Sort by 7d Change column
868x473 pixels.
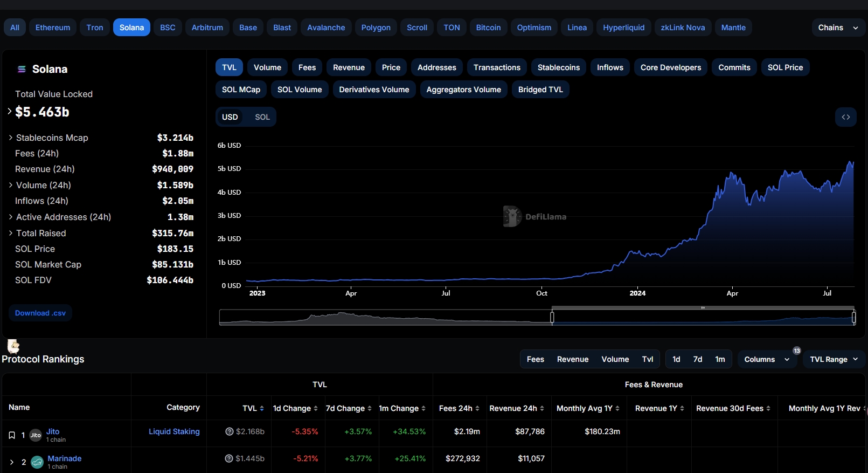(x=370, y=408)
